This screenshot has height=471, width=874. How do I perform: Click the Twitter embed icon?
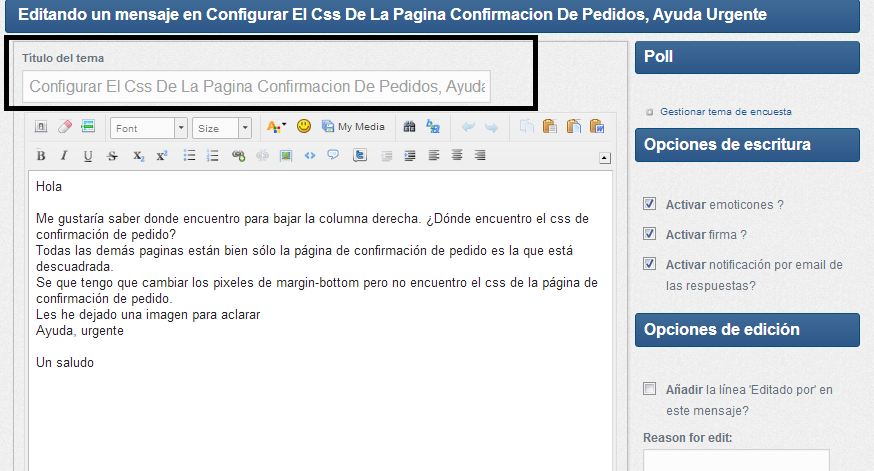coord(360,155)
